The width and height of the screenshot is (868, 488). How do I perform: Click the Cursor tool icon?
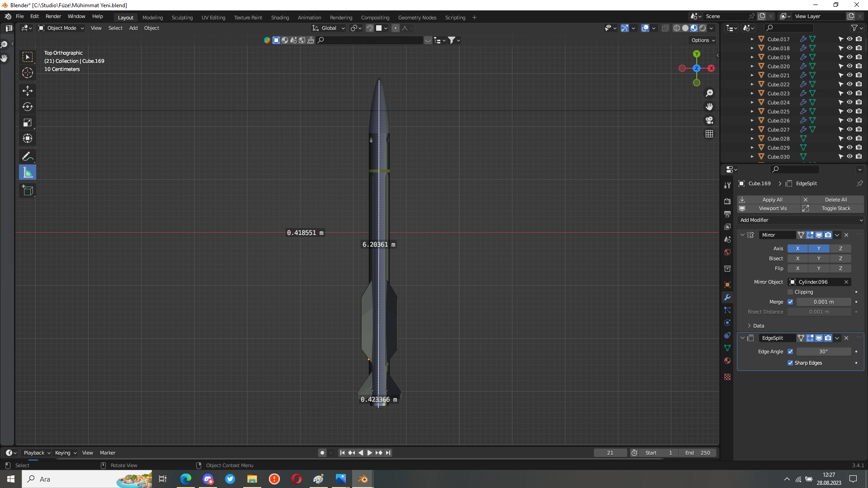click(28, 73)
